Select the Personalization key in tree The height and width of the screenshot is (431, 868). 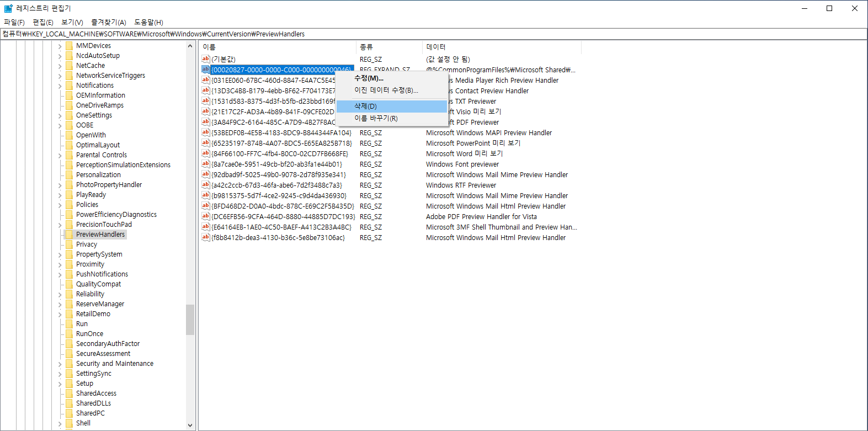(98, 175)
